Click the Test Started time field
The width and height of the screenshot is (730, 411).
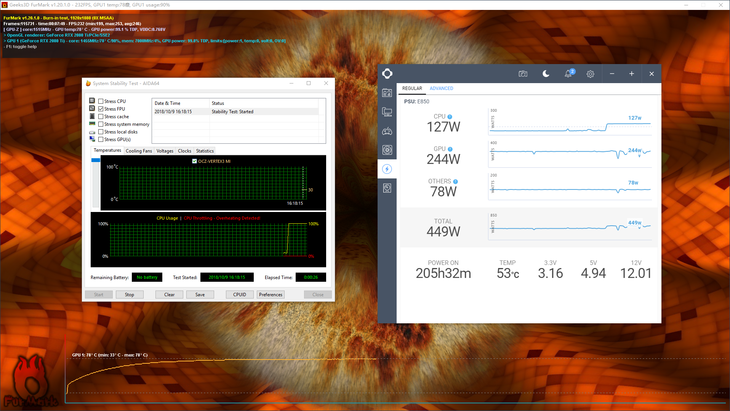227,277
